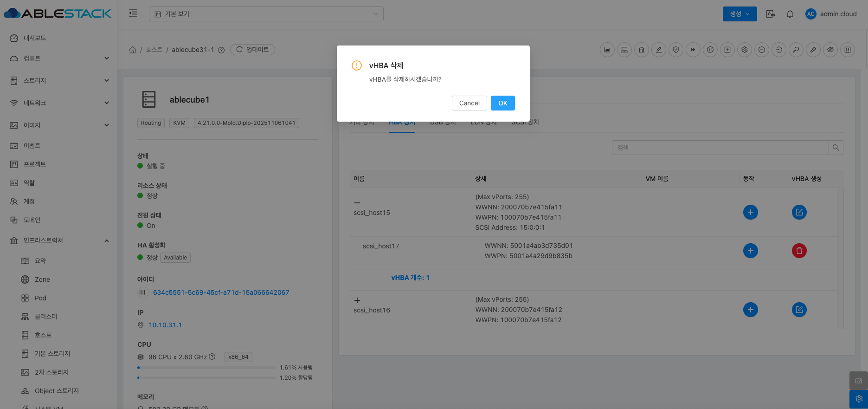Open the notifications bell icon
The width and height of the screenshot is (868, 409).
coord(790,14)
